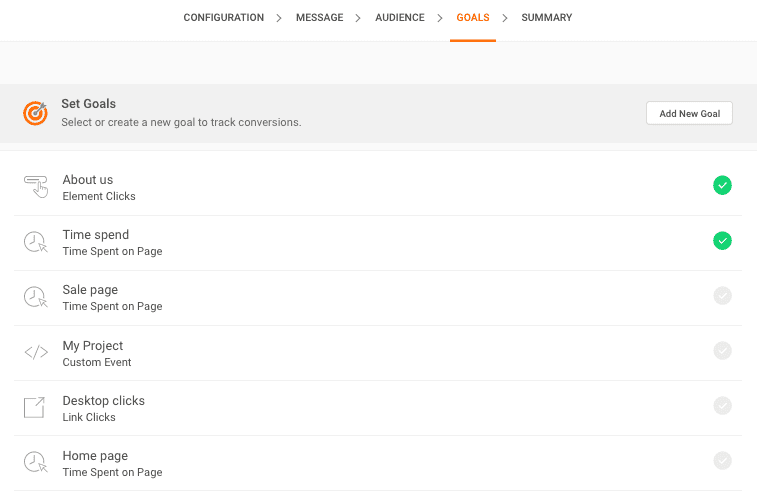Deselect the About us goal checkmark
757x491 pixels.
tap(722, 185)
